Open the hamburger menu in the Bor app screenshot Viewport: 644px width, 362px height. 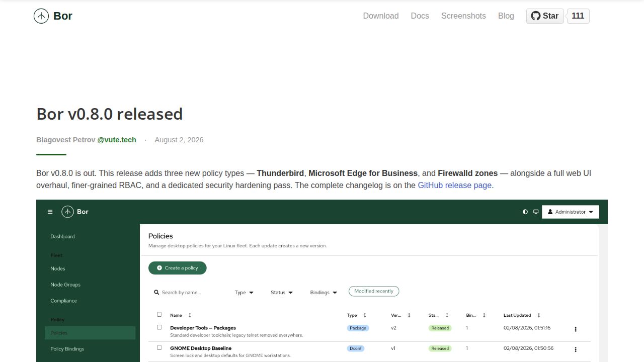coord(50,212)
